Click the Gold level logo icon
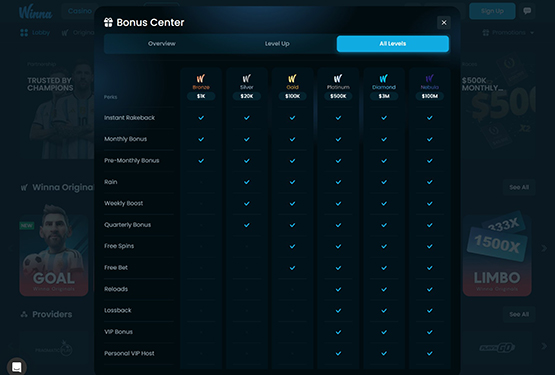 point(292,78)
